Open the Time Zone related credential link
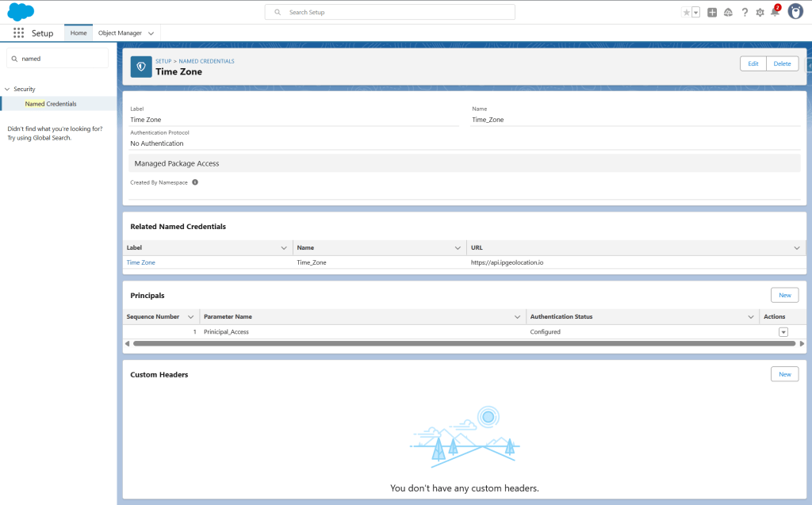The image size is (812, 505). pyautogui.click(x=141, y=262)
